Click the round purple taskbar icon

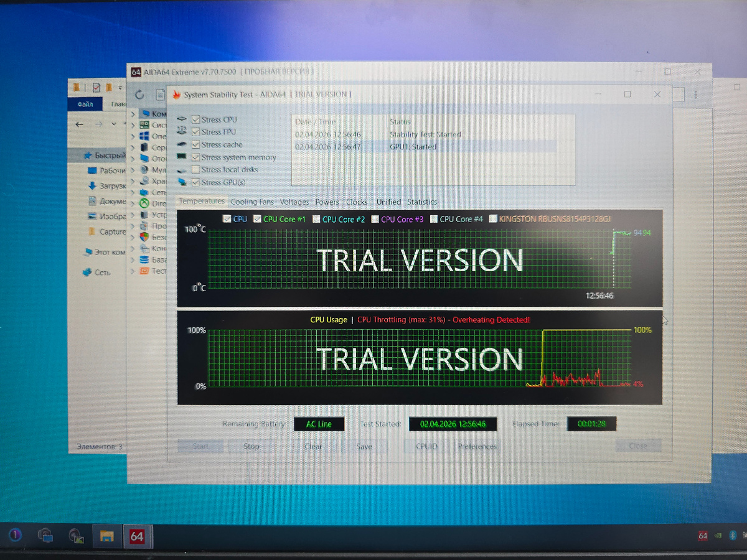click(16, 535)
